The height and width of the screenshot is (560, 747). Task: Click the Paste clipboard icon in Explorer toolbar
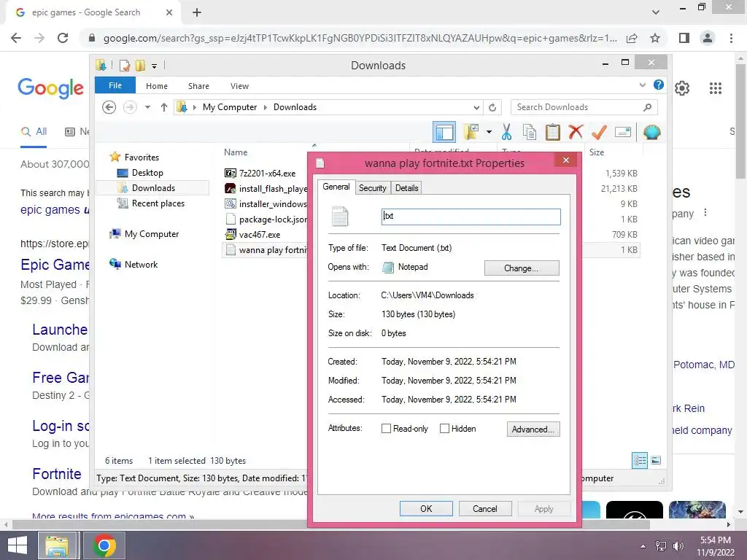(x=553, y=132)
